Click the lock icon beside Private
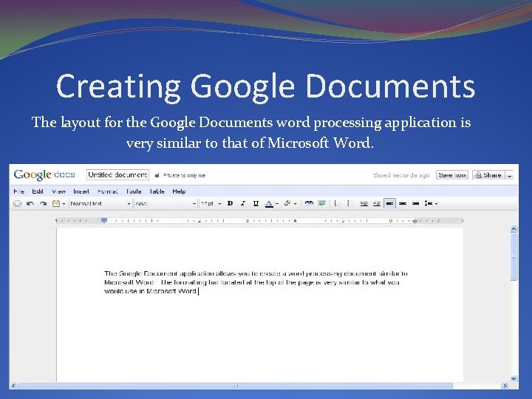The image size is (532, 399). click(157, 175)
